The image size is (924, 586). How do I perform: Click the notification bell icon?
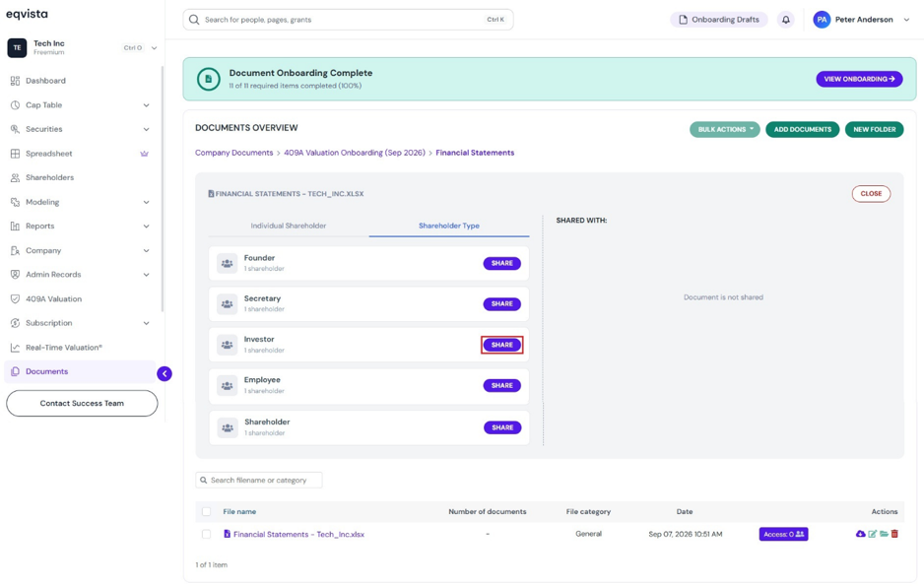pyautogui.click(x=785, y=20)
